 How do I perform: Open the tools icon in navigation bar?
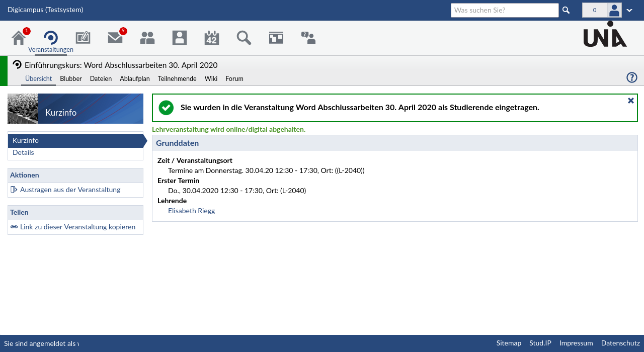click(x=276, y=38)
